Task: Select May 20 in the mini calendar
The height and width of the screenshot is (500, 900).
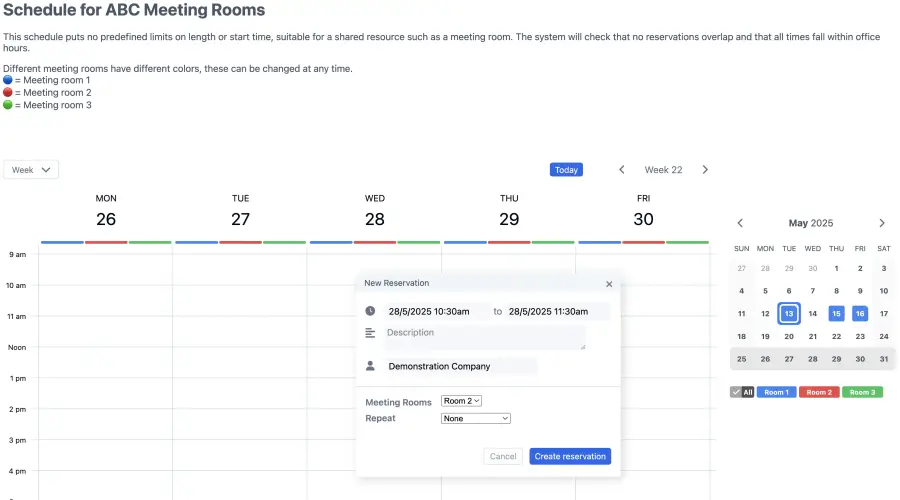Action: click(x=789, y=336)
